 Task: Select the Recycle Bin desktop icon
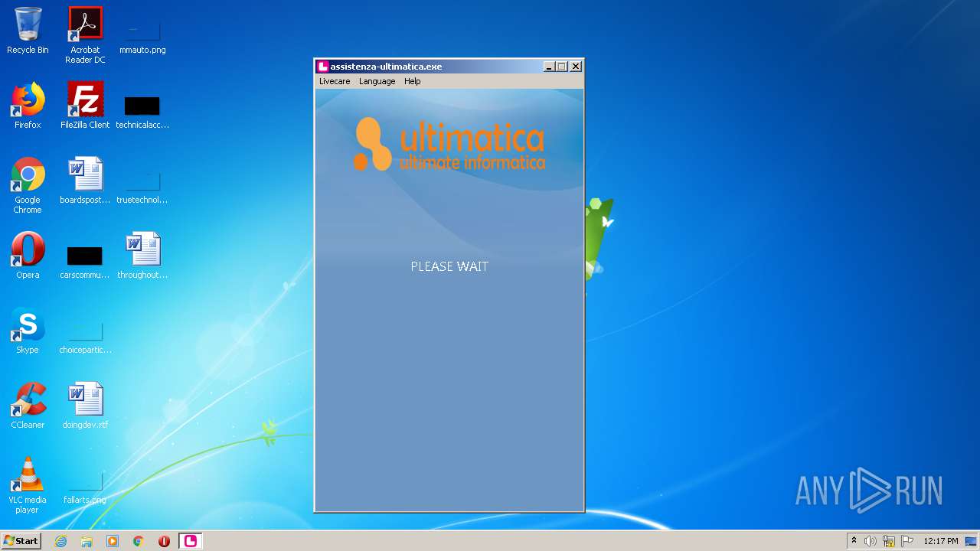click(x=28, y=31)
